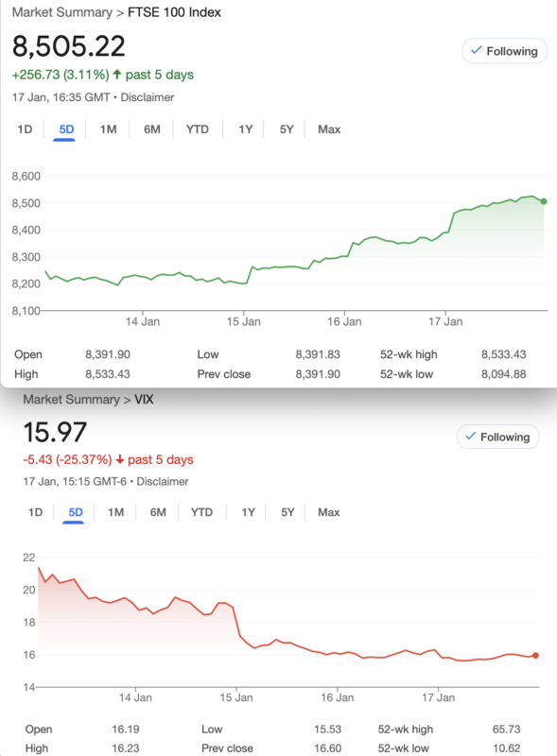The height and width of the screenshot is (756, 557).
Task: Click 15 Jan label on FTSE chart axis
Action: [x=243, y=321]
